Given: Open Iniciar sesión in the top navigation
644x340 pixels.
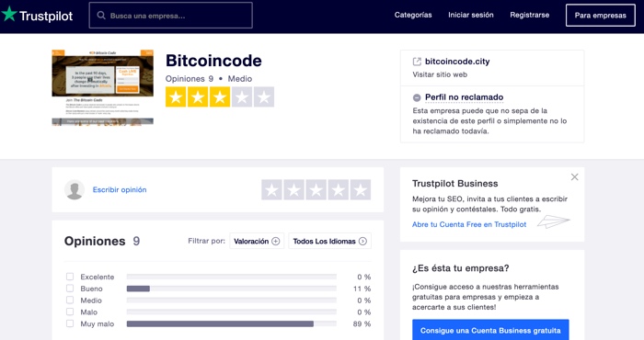Looking at the screenshot, I should click(x=471, y=16).
